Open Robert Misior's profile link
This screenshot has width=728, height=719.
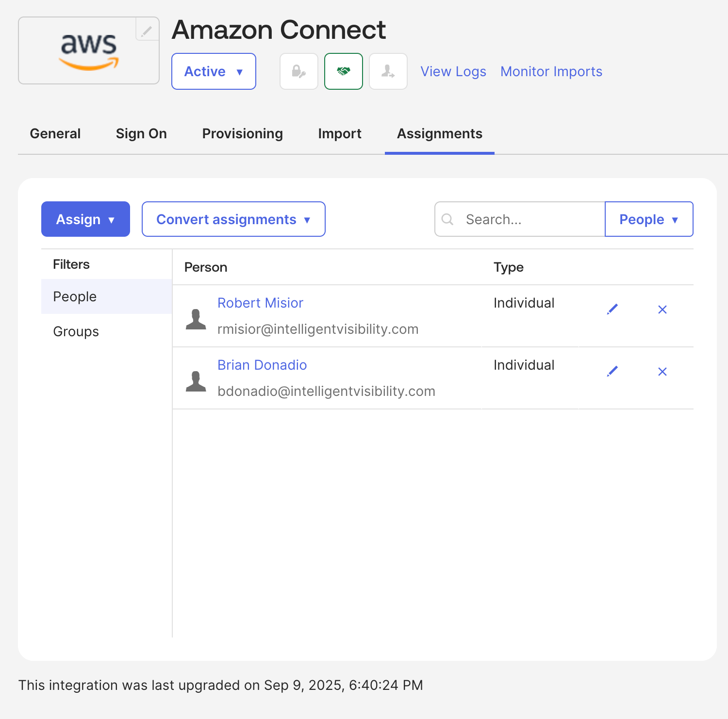260,303
